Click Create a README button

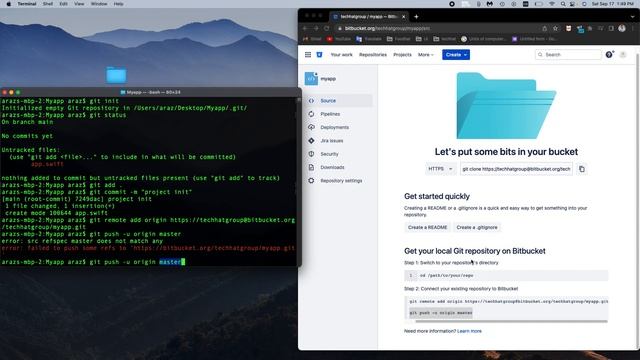click(x=427, y=227)
